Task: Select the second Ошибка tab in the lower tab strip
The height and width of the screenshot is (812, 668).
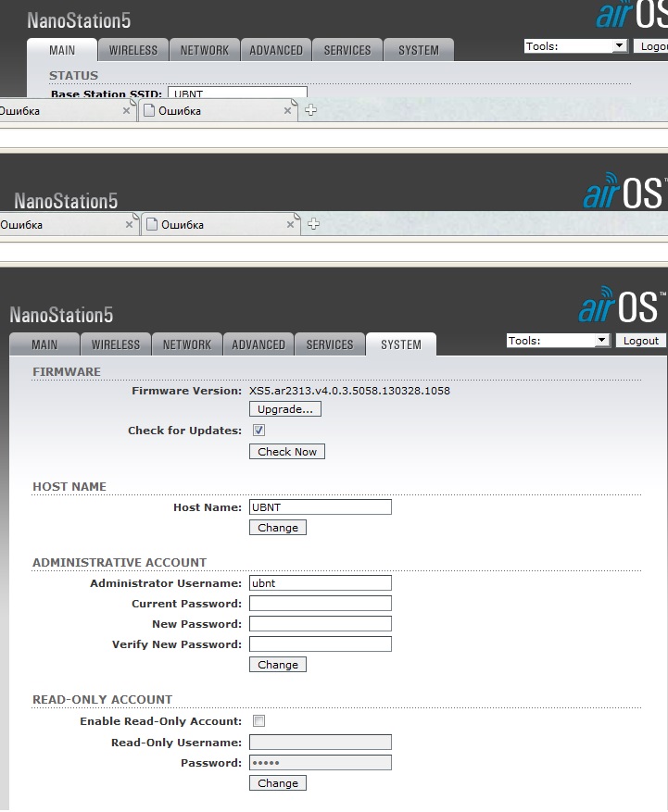Action: (x=221, y=225)
